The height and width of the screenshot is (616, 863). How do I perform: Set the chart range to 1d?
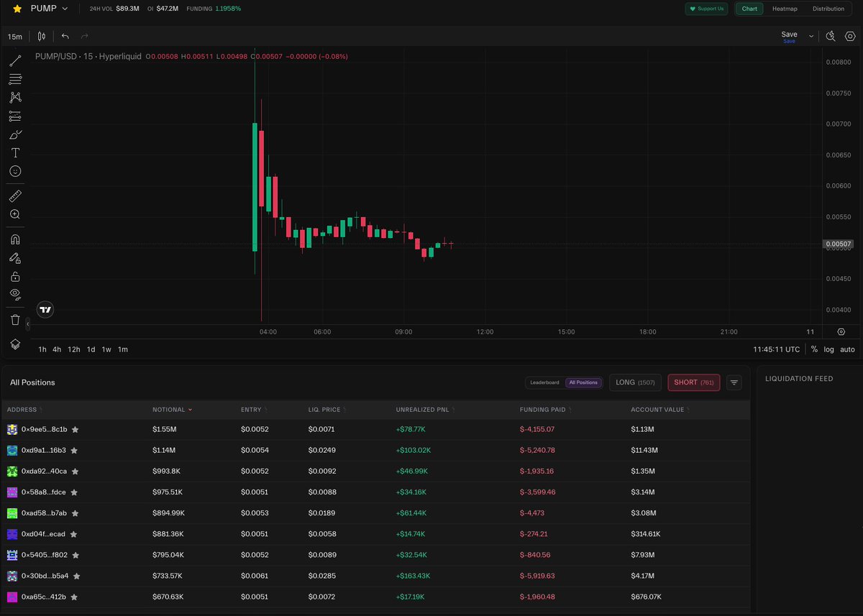pyautogui.click(x=91, y=349)
